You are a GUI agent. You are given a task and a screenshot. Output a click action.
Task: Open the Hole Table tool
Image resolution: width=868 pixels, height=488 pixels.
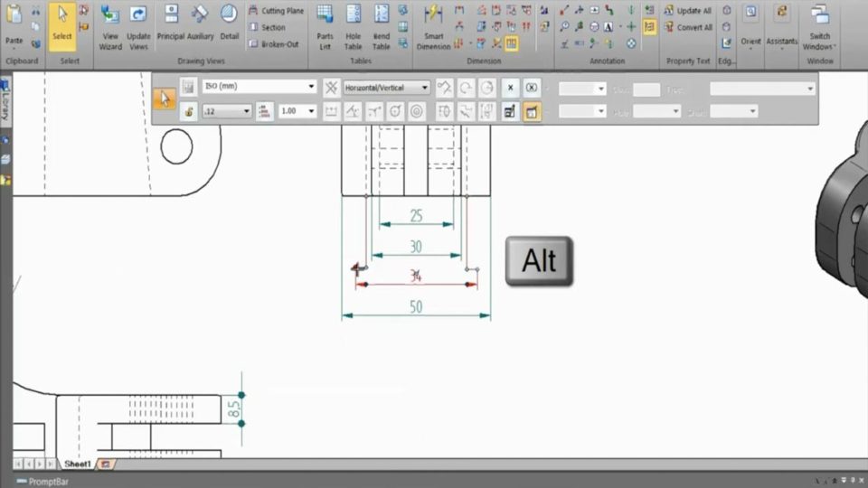pyautogui.click(x=353, y=25)
